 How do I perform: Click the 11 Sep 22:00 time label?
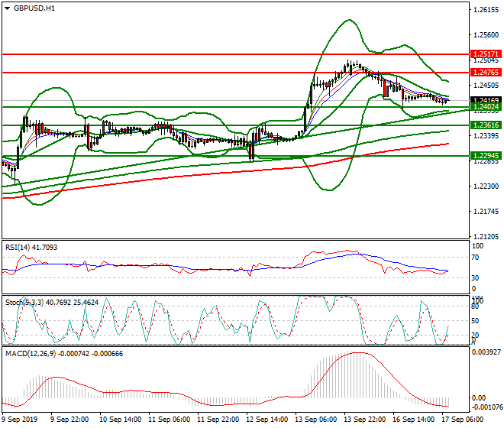[x=218, y=420]
